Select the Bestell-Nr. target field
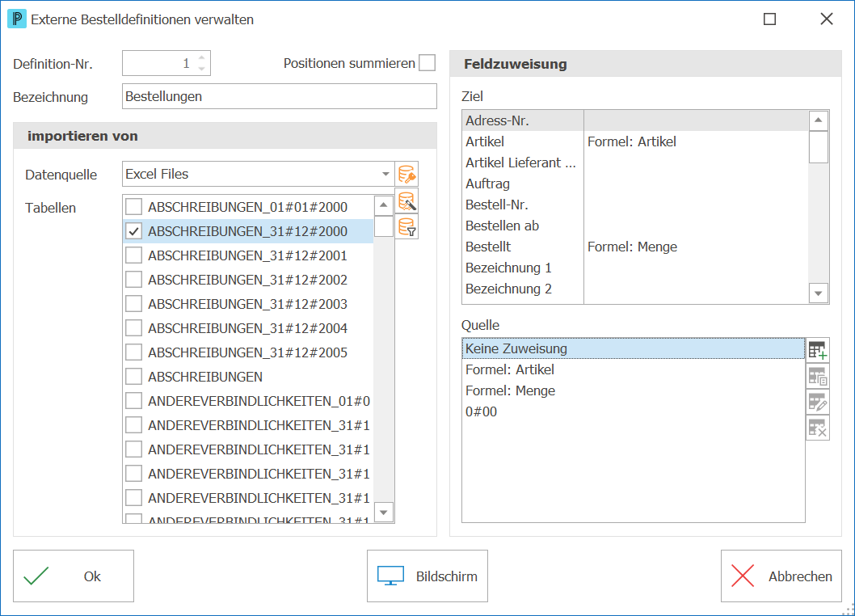This screenshot has width=855, height=616. point(635,205)
